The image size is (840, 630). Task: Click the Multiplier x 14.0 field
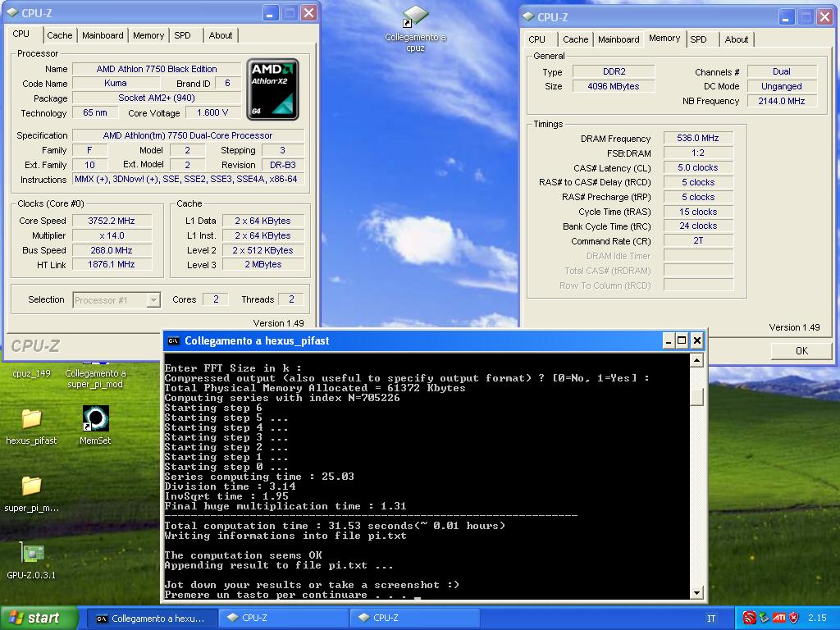112,235
